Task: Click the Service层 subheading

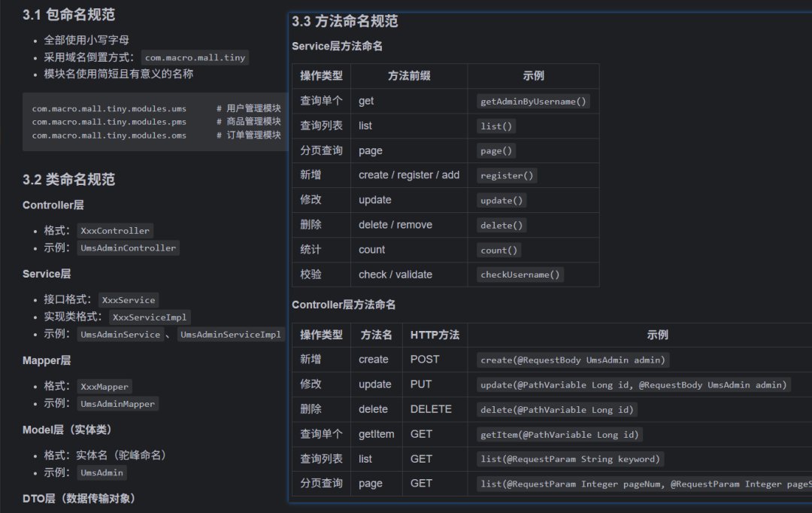Action: [47, 274]
